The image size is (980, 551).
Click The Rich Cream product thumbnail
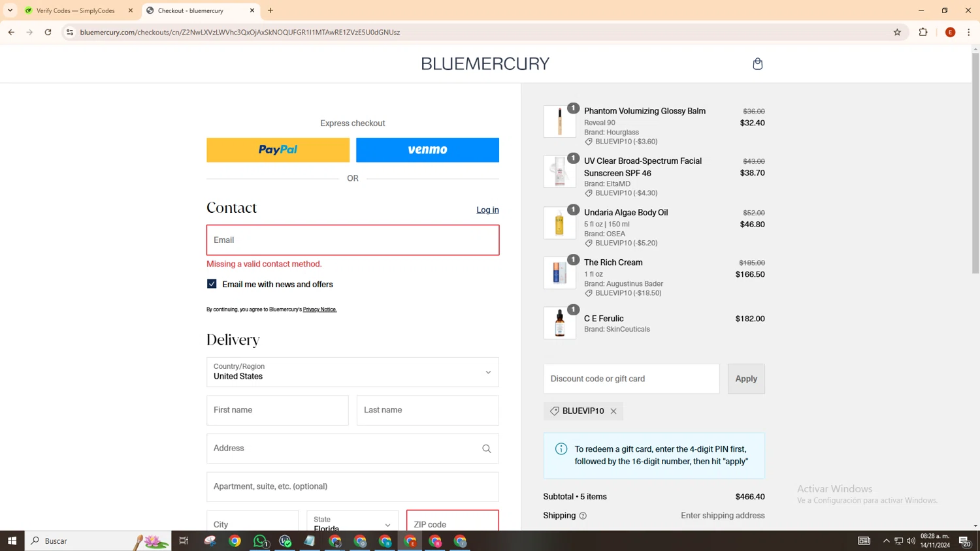point(560,273)
